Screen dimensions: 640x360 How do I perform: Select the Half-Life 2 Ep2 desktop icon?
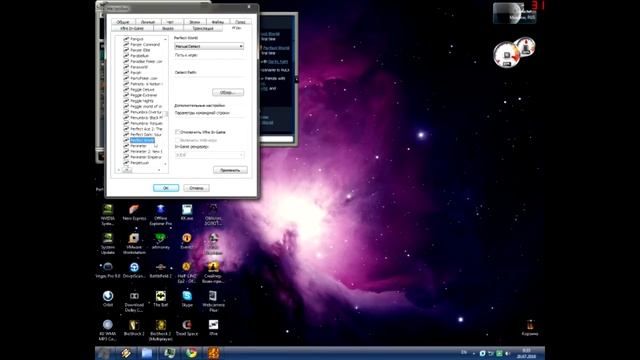[x=187, y=272]
